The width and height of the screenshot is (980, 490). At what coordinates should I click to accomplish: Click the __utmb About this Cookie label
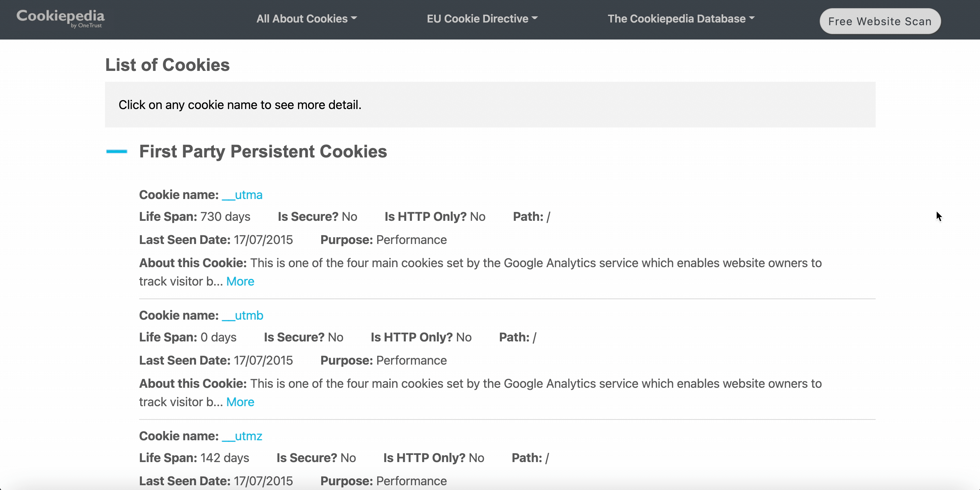click(193, 384)
